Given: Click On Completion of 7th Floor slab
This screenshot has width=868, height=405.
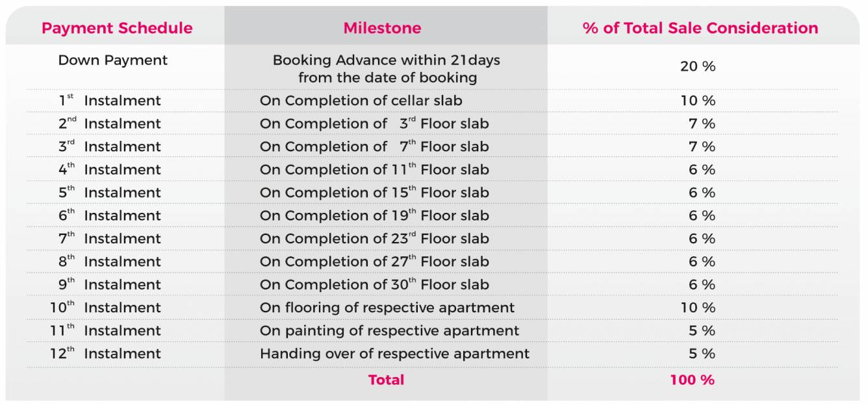Looking at the screenshot, I should click(374, 147).
